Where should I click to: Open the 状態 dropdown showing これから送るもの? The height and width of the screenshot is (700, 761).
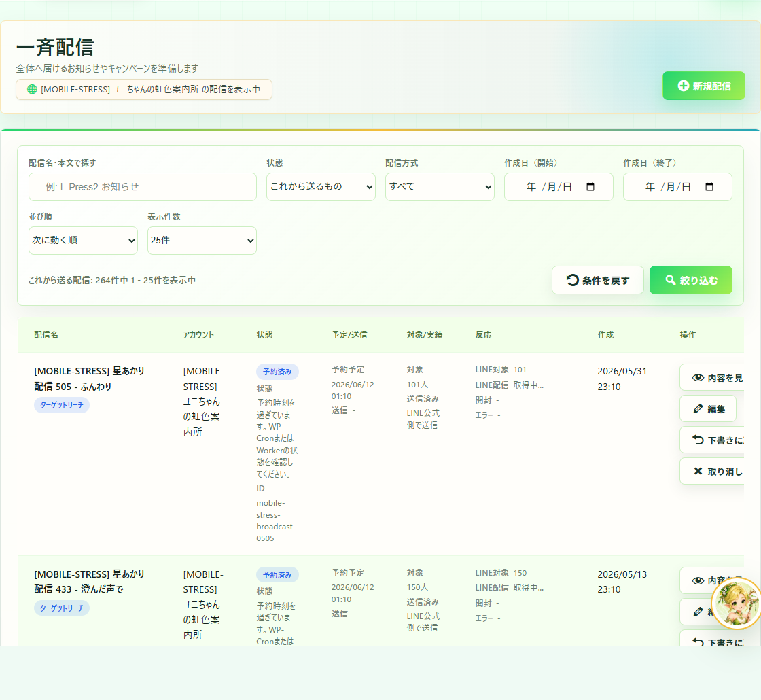321,187
